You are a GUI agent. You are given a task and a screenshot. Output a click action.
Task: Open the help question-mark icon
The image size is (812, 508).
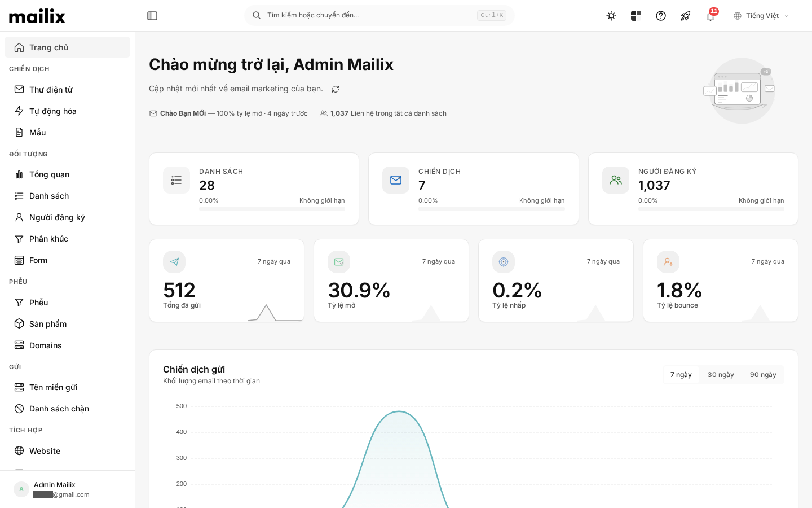pyautogui.click(x=661, y=16)
